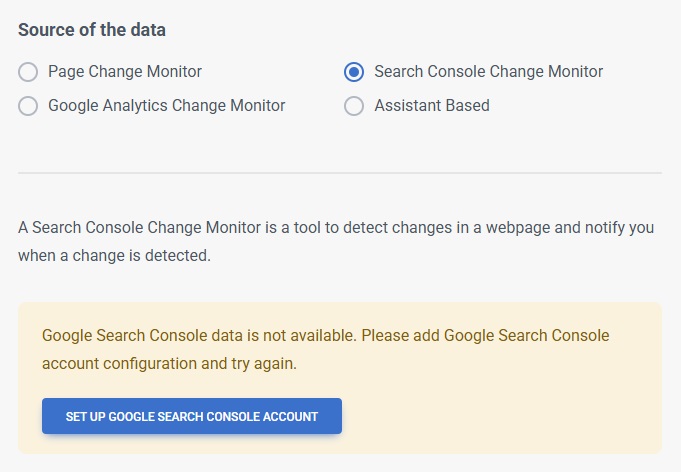The width and height of the screenshot is (681, 472).
Task: Click the 'Google Analytics Change Monitor' label text
Action: (x=166, y=106)
